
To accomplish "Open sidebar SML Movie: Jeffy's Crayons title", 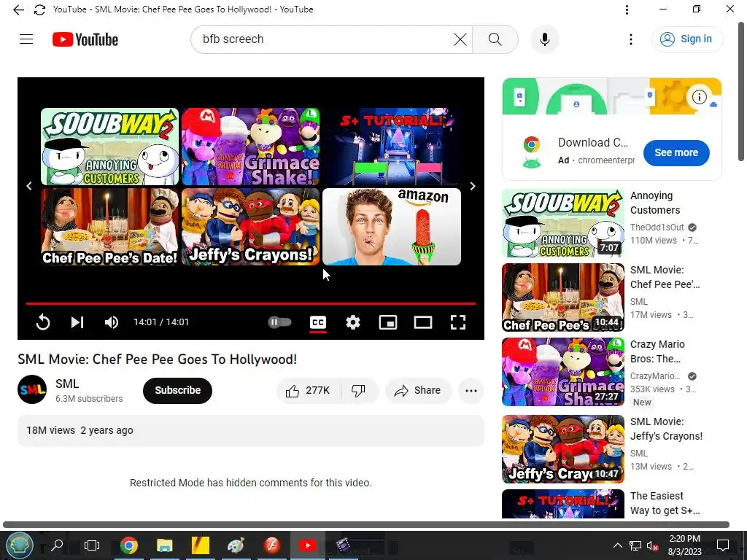I will pos(666,429).
